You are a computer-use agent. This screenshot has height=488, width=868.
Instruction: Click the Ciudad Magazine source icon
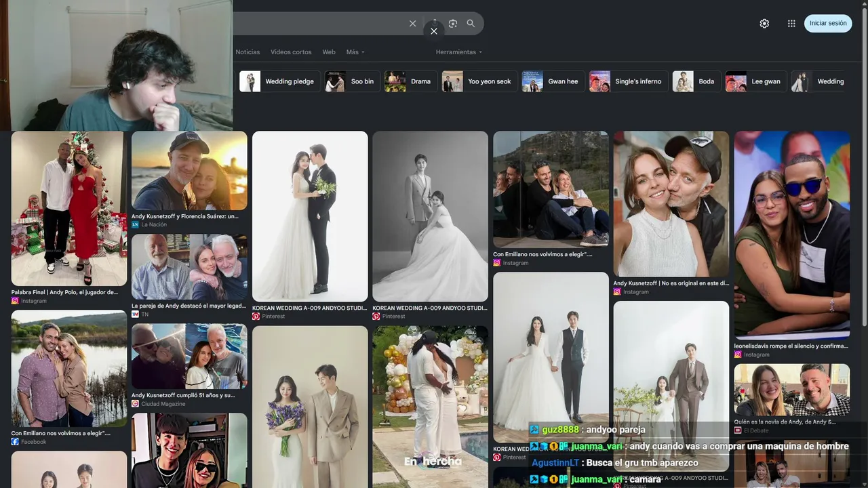(x=135, y=404)
